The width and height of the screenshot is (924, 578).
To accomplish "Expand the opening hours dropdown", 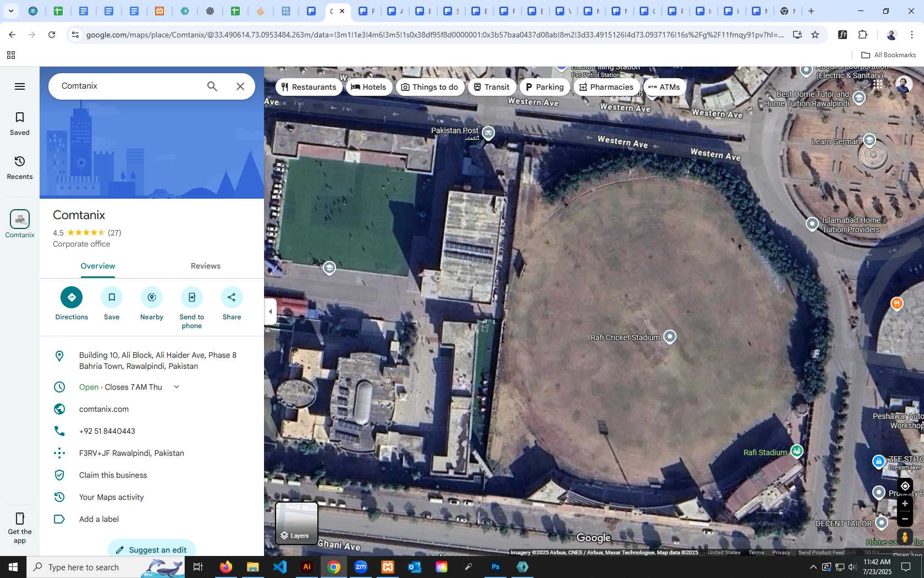I will point(177,387).
